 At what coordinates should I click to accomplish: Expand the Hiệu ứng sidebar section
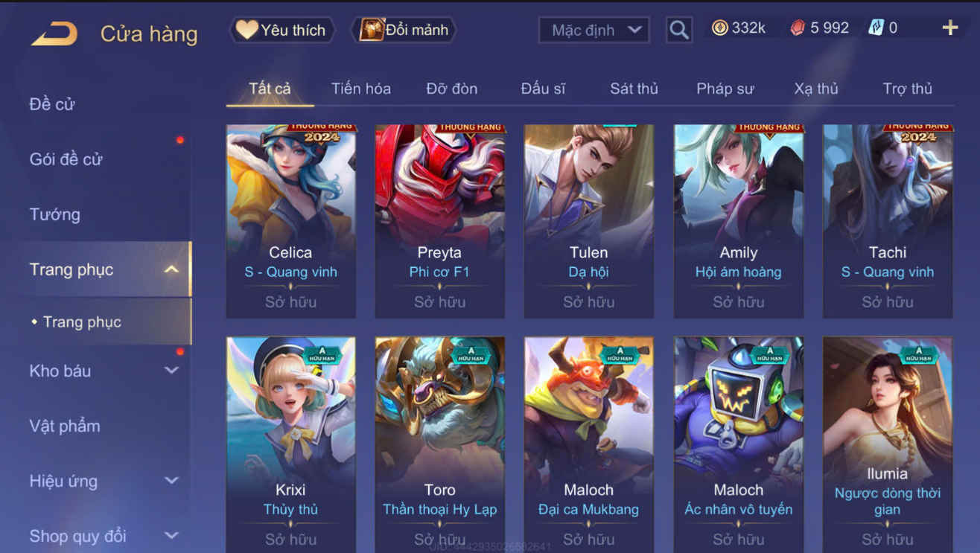tap(171, 481)
